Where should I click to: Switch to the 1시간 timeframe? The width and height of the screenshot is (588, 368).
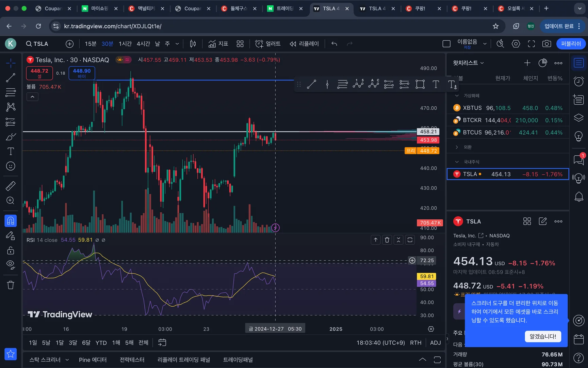click(125, 44)
